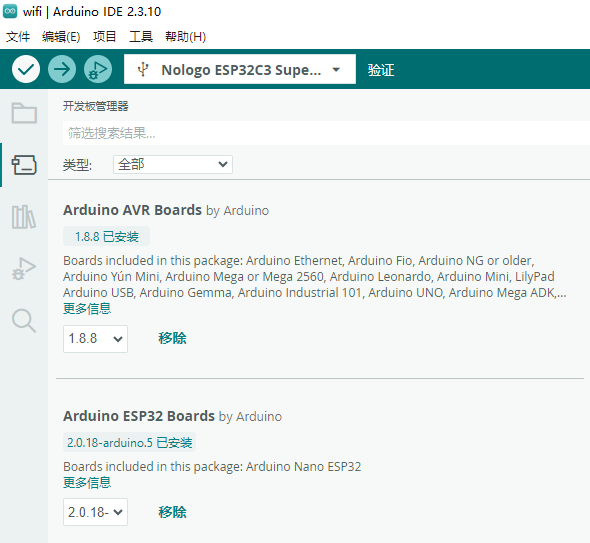This screenshot has height=543, width=590.
Task: Open the 编辑(E) menu
Action: pos(61,37)
